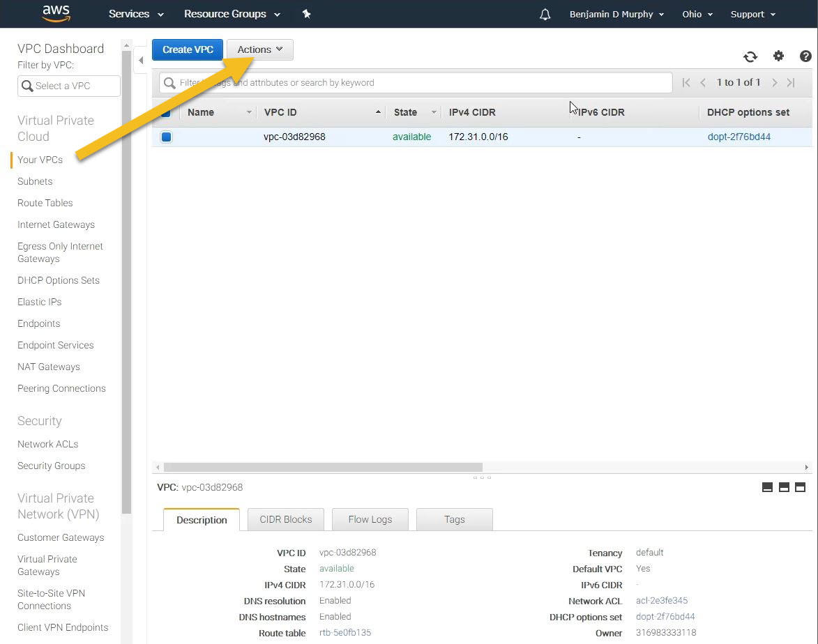Open Customer Gateways in sidebar
This screenshot has width=818, height=644.
pyautogui.click(x=61, y=537)
